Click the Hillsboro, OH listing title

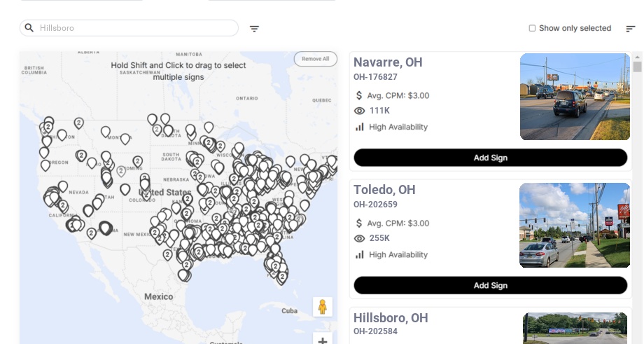click(x=391, y=318)
